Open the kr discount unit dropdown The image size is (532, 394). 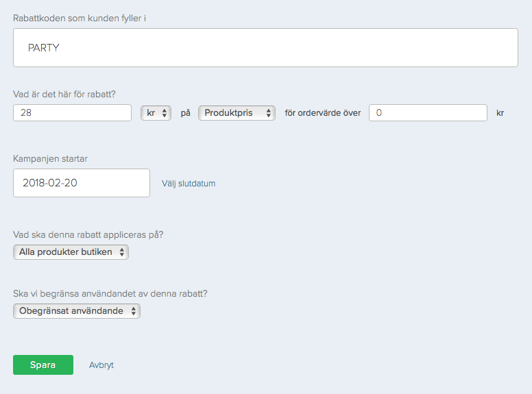pos(155,113)
